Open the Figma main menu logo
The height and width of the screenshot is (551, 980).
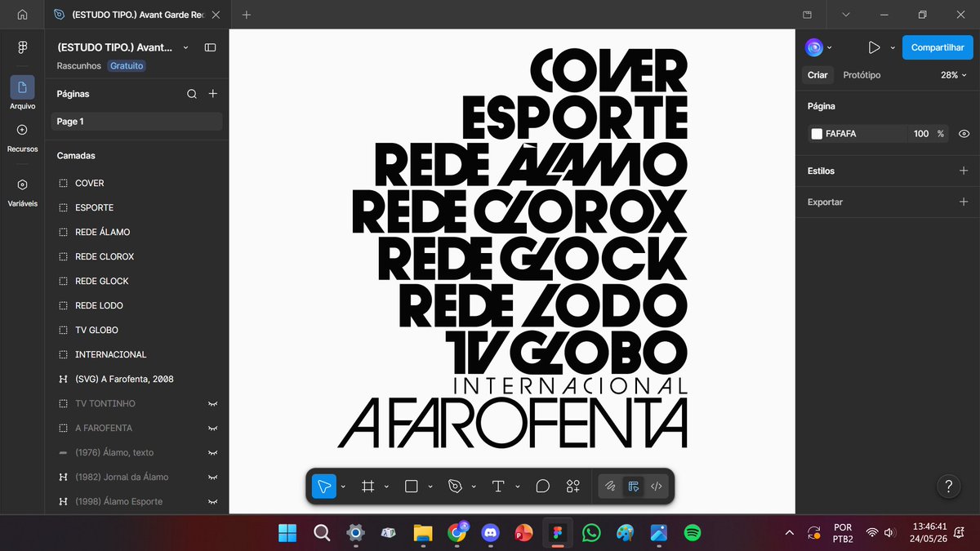click(x=22, y=47)
